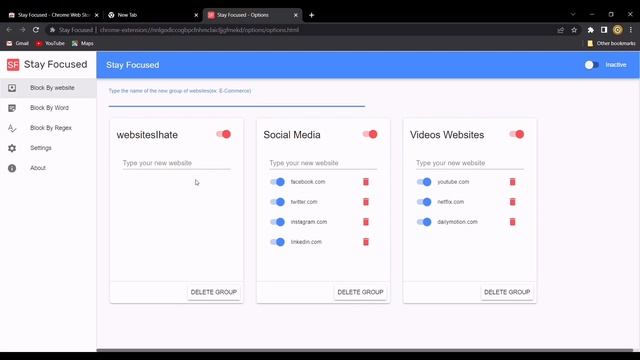
Task: Open Block By Word section
Action: click(x=49, y=108)
